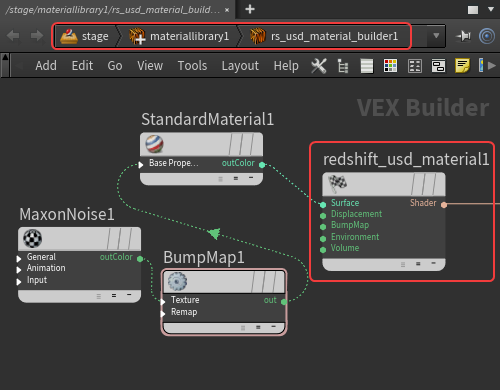Collapse BumpMap1 with its minus button

(x=273, y=327)
